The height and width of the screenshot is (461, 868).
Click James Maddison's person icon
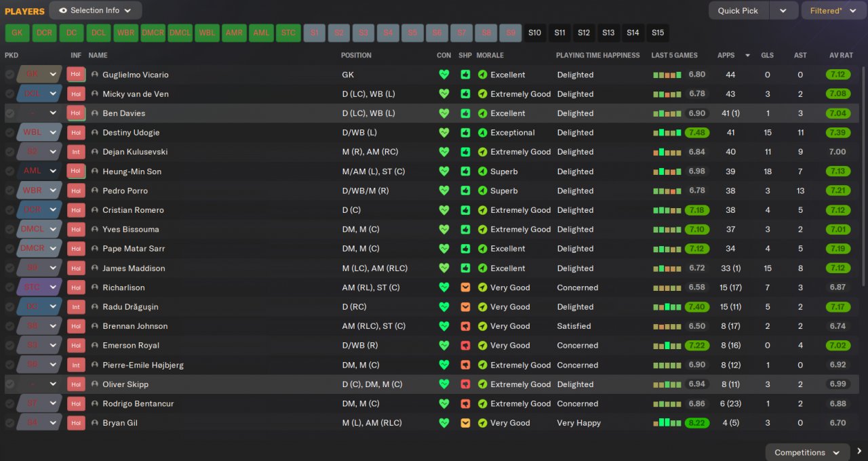click(95, 268)
